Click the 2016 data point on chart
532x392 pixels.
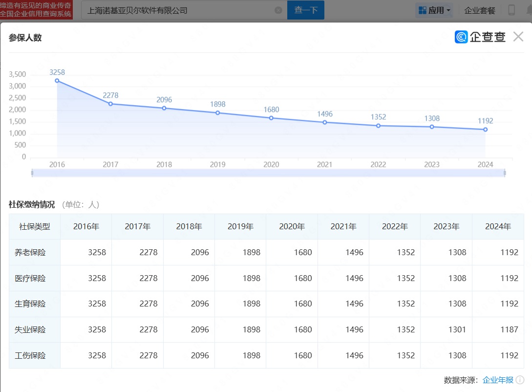(57, 81)
